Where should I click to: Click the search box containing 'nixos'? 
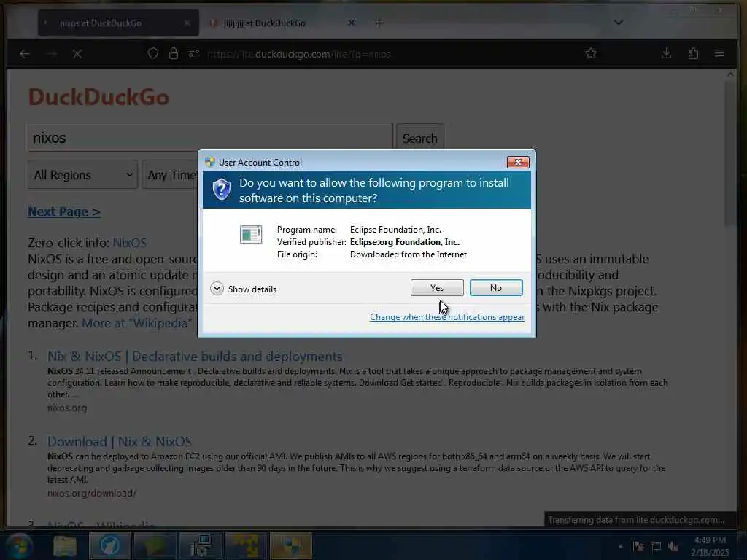210,138
